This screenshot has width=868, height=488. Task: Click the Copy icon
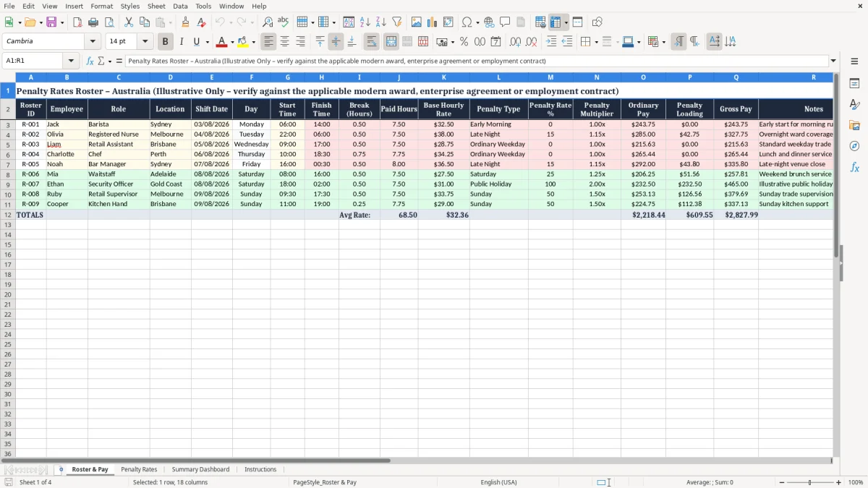pyautogui.click(x=145, y=22)
